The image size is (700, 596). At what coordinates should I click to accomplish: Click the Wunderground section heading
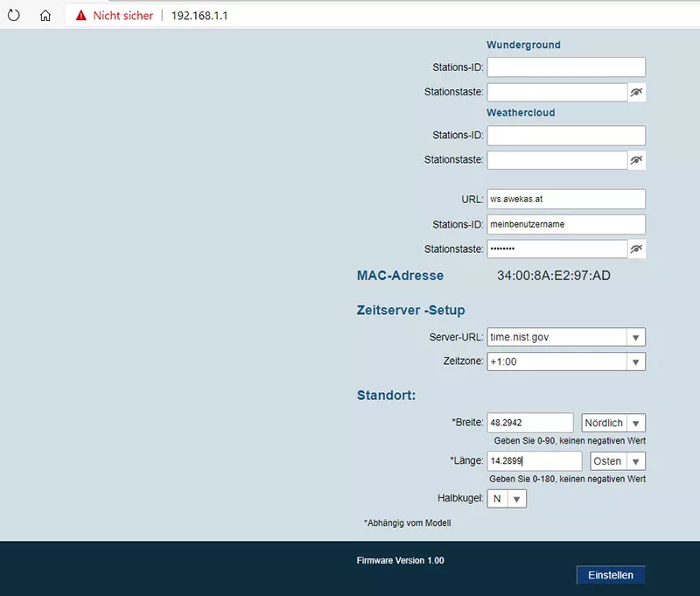click(x=523, y=45)
